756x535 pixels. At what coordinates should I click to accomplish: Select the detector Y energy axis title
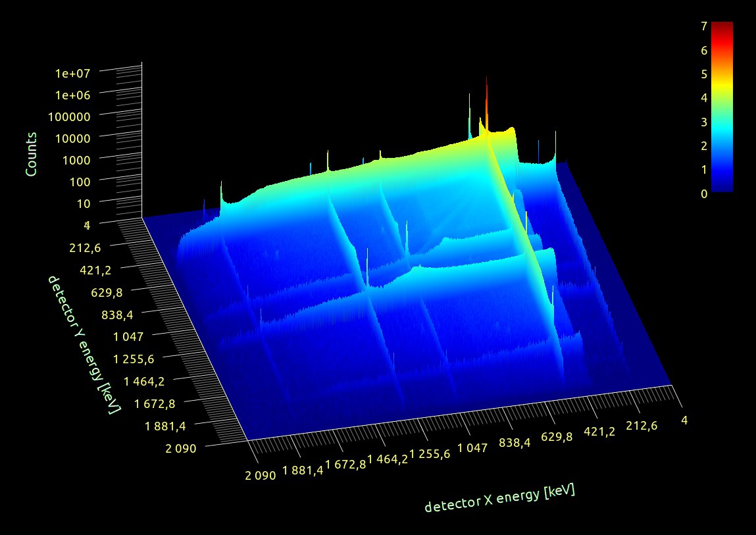pyautogui.click(x=83, y=345)
